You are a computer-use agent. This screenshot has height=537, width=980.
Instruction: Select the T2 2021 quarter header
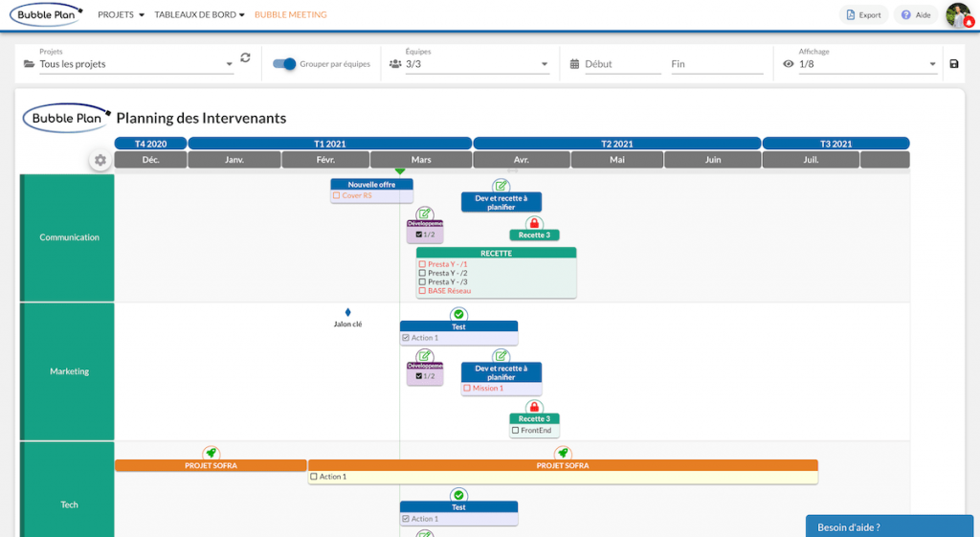click(617, 144)
